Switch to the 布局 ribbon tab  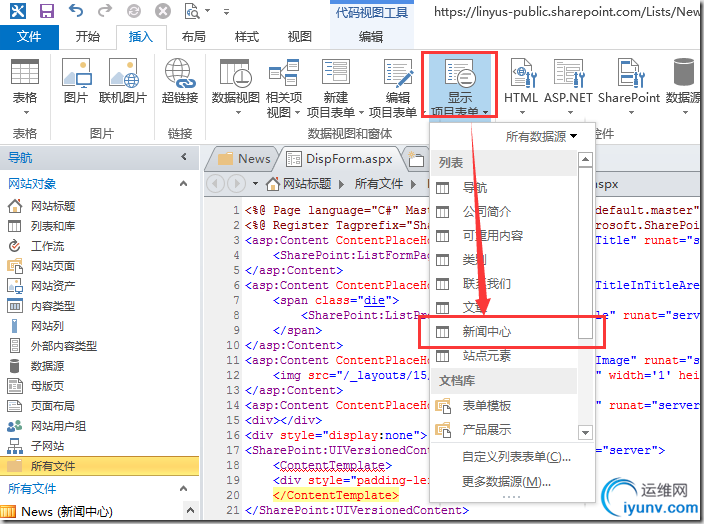tap(194, 36)
